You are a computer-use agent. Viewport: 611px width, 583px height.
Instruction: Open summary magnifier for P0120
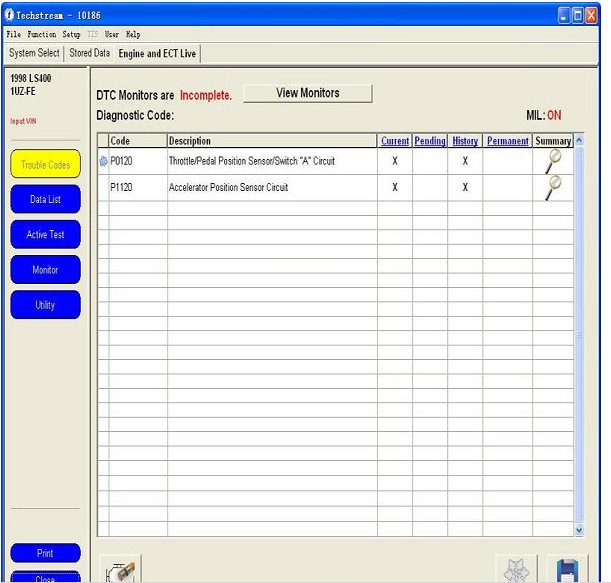pyautogui.click(x=553, y=161)
